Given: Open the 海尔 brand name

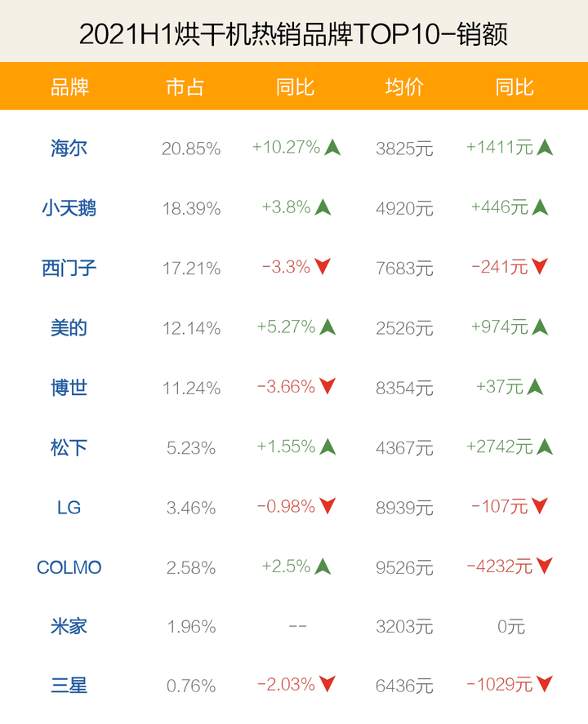Looking at the screenshot, I should 69,149.
